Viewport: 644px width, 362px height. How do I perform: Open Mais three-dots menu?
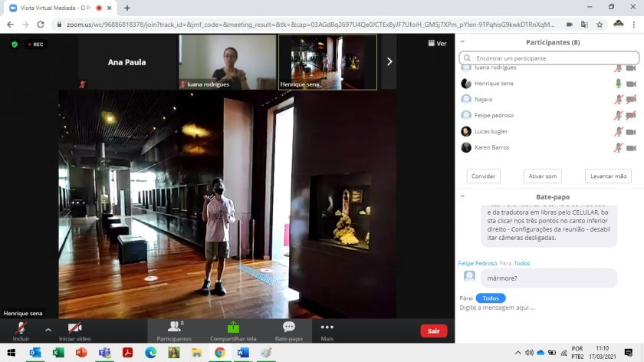point(327,331)
